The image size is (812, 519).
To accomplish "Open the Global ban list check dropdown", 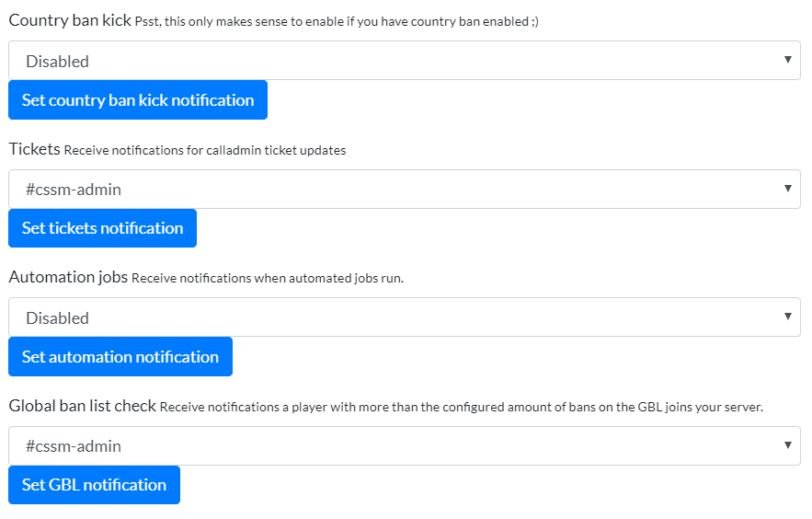I will pyautogui.click(x=405, y=446).
